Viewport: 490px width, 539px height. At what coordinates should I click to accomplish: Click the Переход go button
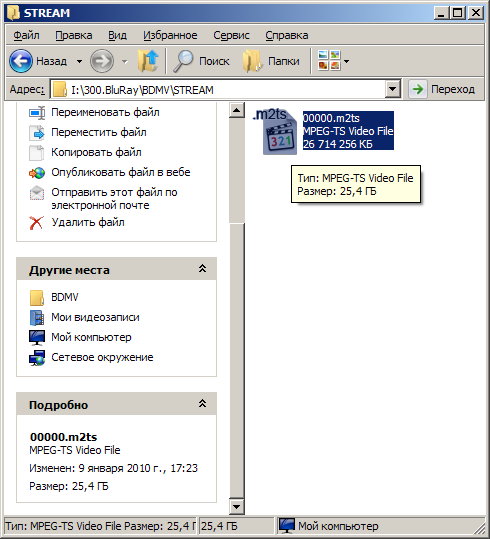[x=443, y=89]
